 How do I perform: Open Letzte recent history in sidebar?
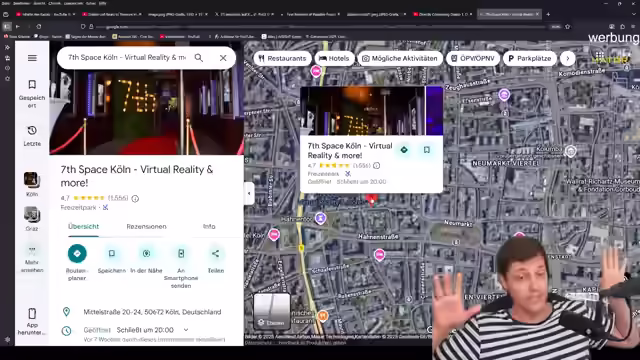(32, 136)
